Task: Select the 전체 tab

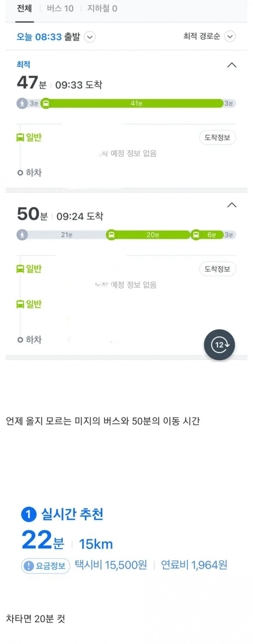Action: click(x=24, y=8)
